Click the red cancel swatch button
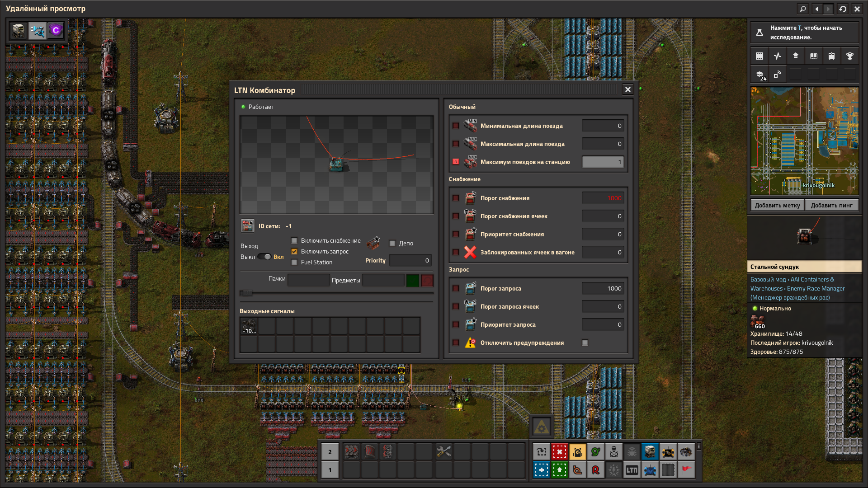 (x=427, y=281)
